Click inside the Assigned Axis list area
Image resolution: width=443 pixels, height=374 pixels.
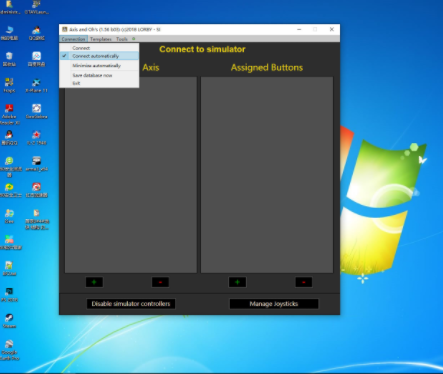pyautogui.click(x=130, y=175)
